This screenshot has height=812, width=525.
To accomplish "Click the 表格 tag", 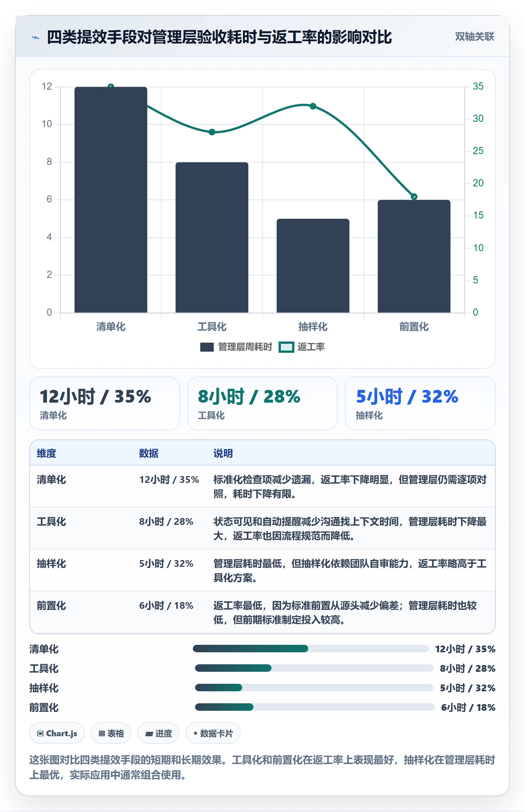I will click(x=111, y=733).
